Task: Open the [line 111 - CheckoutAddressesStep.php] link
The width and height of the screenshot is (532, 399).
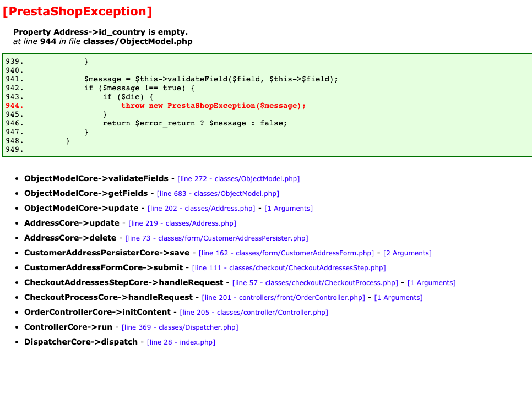Action: [289, 268]
